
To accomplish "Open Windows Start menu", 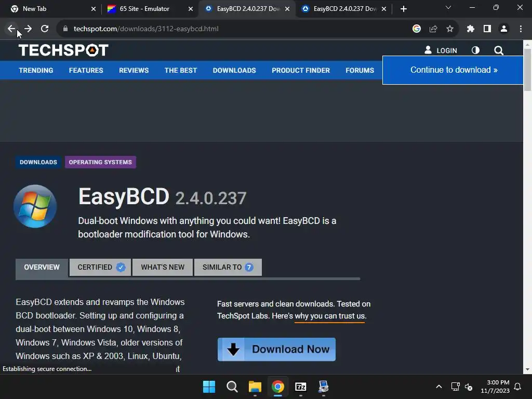I will pyautogui.click(x=209, y=387).
